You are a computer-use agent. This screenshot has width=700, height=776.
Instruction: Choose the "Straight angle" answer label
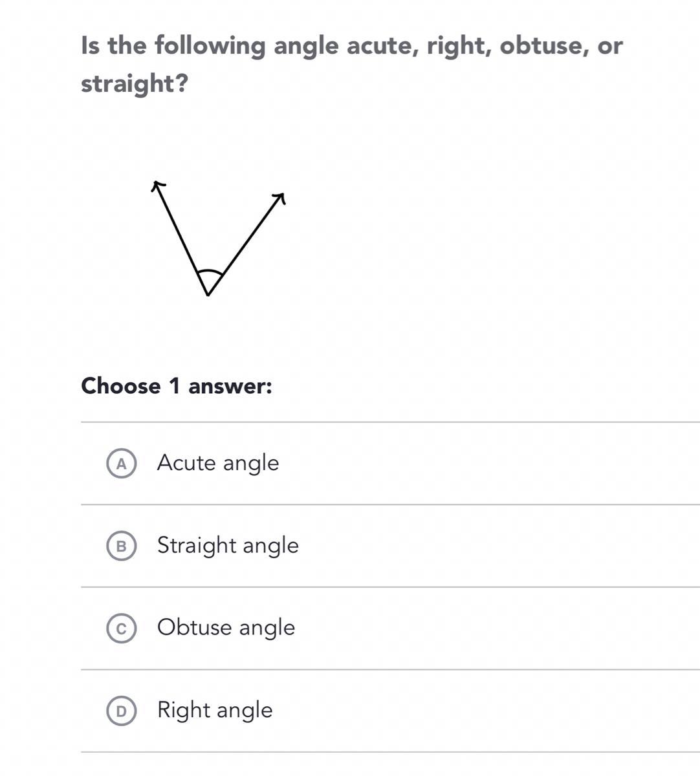click(x=228, y=546)
